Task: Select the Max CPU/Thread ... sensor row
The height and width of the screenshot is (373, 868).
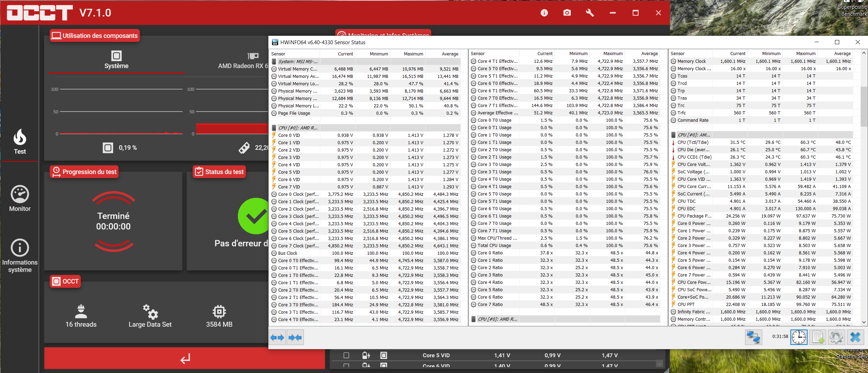Action: tap(565, 238)
